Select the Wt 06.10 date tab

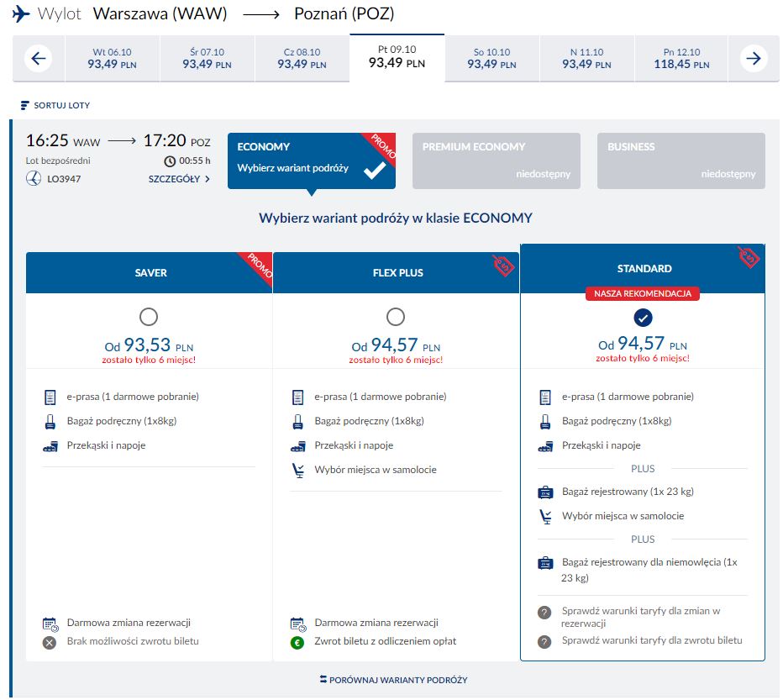click(x=113, y=59)
